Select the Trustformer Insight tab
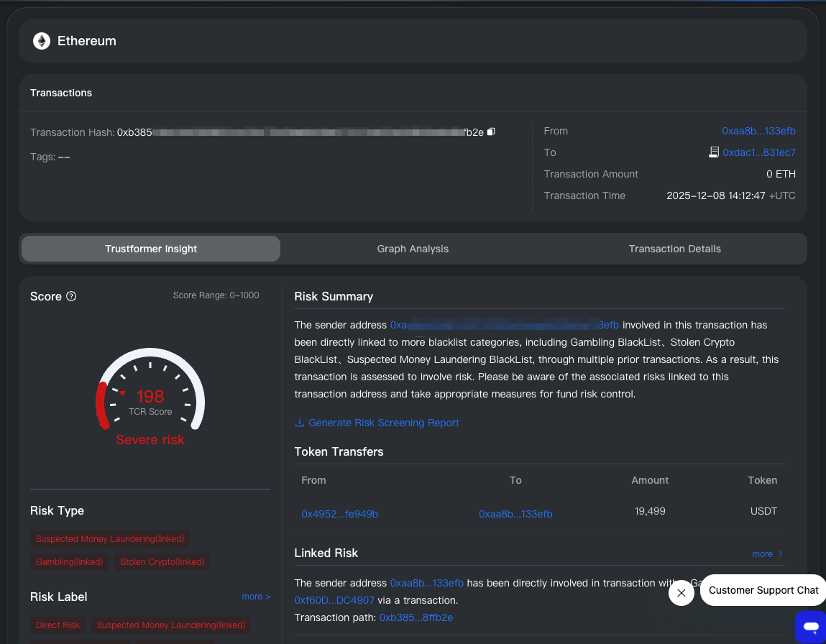The height and width of the screenshot is (644, 826). tap(150, 248)
